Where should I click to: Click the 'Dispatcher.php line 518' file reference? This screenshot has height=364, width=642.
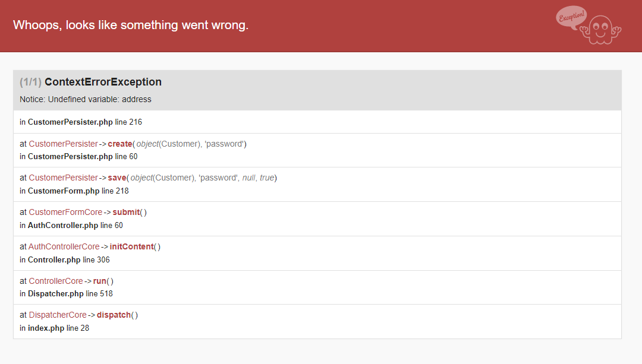[x=66, y=293]
